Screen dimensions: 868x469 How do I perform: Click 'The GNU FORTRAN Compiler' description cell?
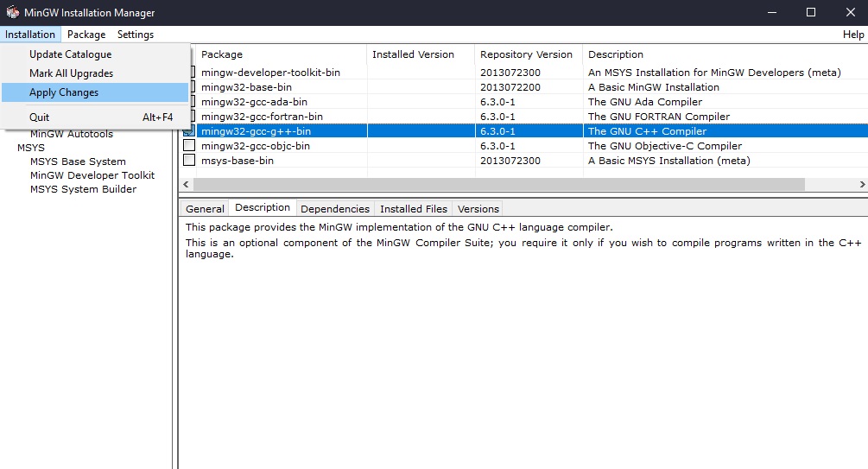[x=659, y=117]
